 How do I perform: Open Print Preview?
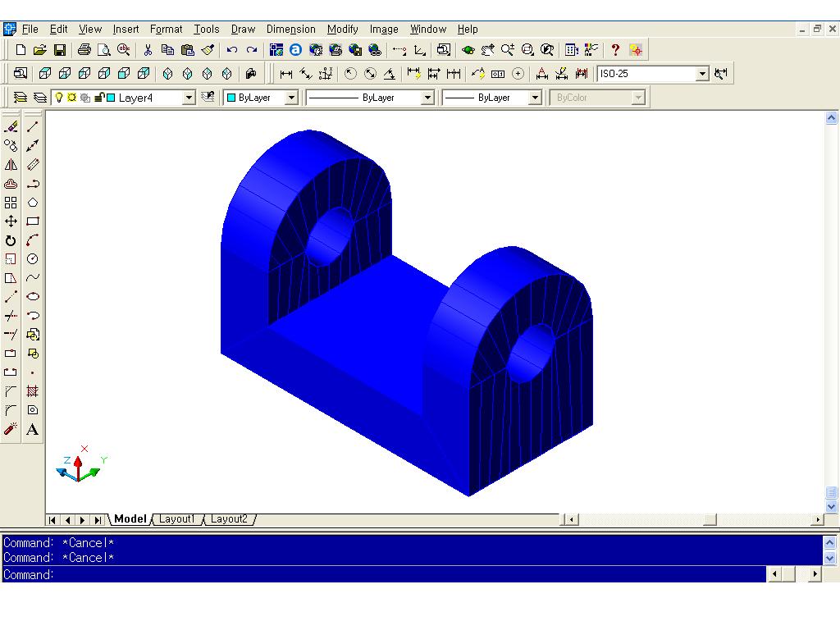click(104, 50)
